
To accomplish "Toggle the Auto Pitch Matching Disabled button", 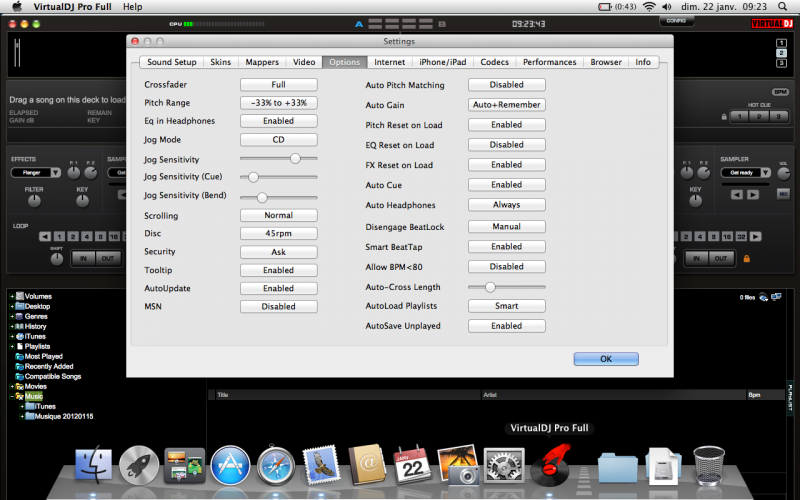I will (506, 85).
